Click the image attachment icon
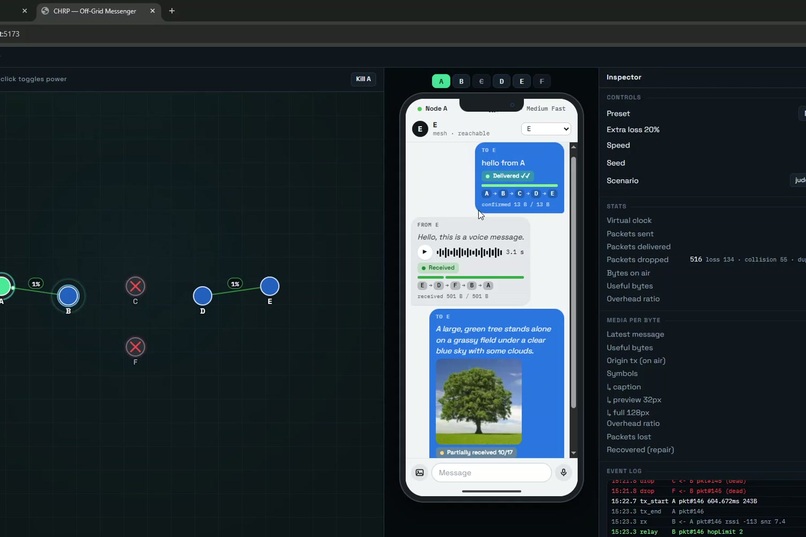The height and width of the screenshot is (537, 806). (419, 473)
